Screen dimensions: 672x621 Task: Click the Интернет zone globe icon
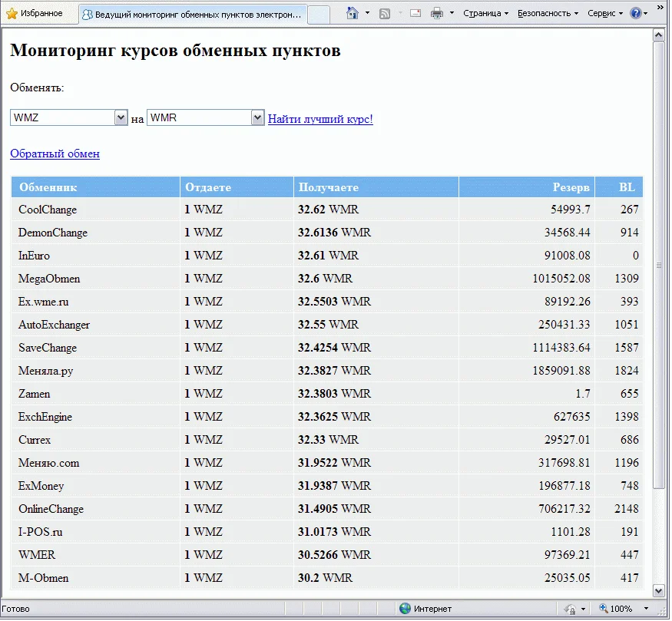(x=404, y=608)
